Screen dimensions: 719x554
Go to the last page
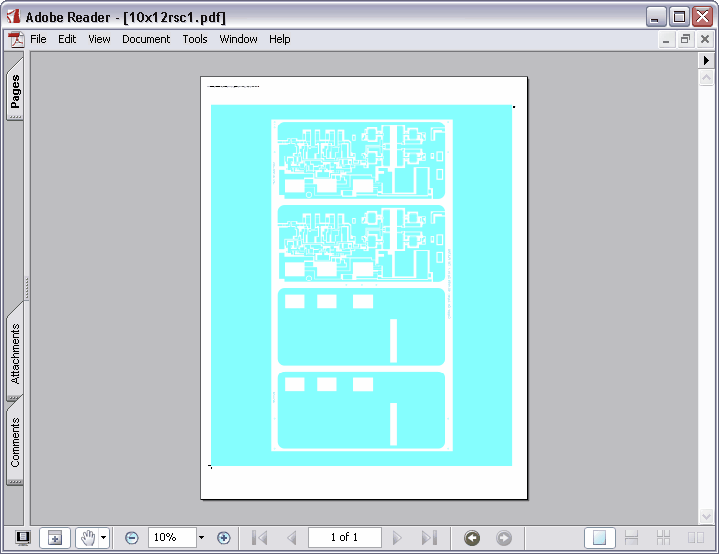429,537
